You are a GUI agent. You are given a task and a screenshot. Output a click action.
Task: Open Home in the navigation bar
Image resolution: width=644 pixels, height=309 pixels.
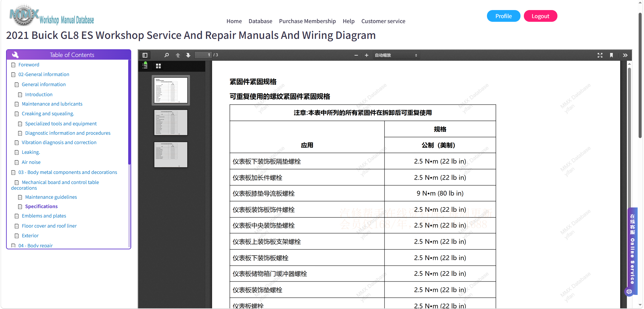point(234,21)
